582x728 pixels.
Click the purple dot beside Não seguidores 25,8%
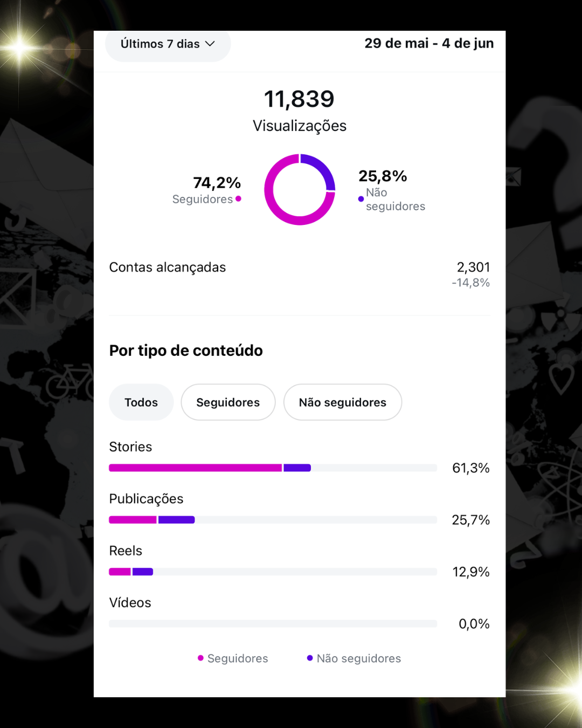pyautogui.click(x=361, y=199)
